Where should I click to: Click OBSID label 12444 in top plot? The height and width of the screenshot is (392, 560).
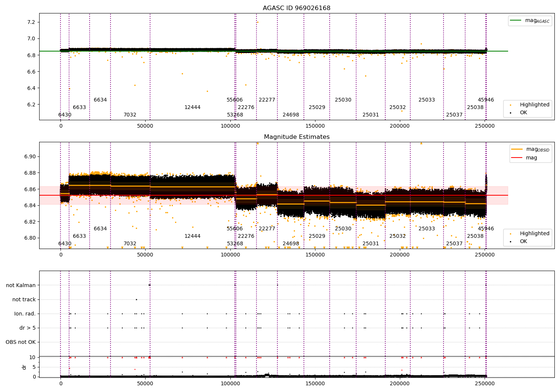click(192, 107)
